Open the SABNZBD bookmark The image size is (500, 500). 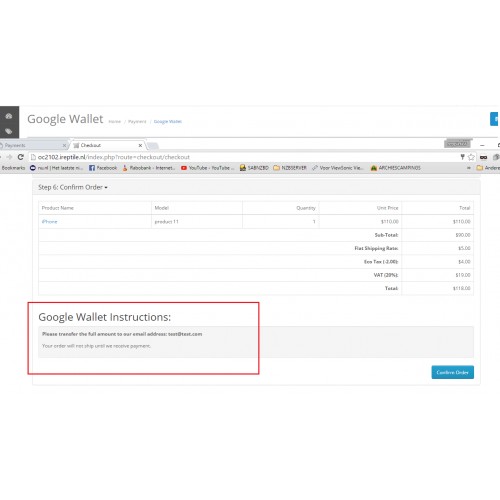coord(254,168)
